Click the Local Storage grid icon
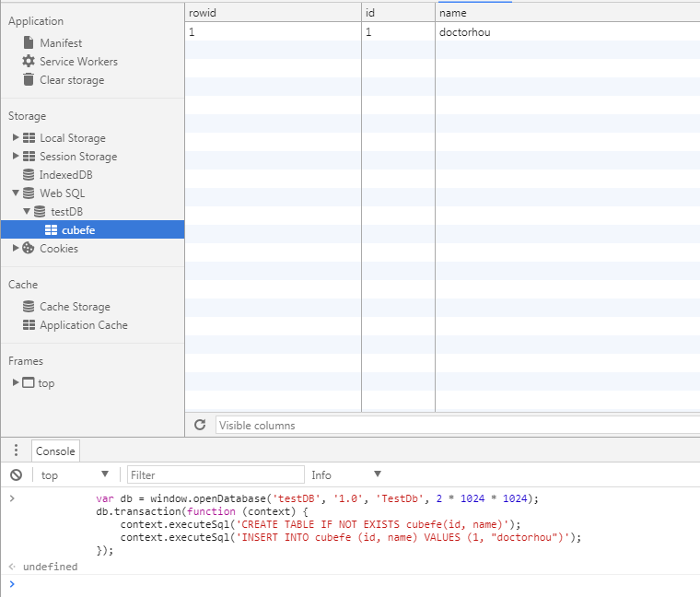 point(29,137)
